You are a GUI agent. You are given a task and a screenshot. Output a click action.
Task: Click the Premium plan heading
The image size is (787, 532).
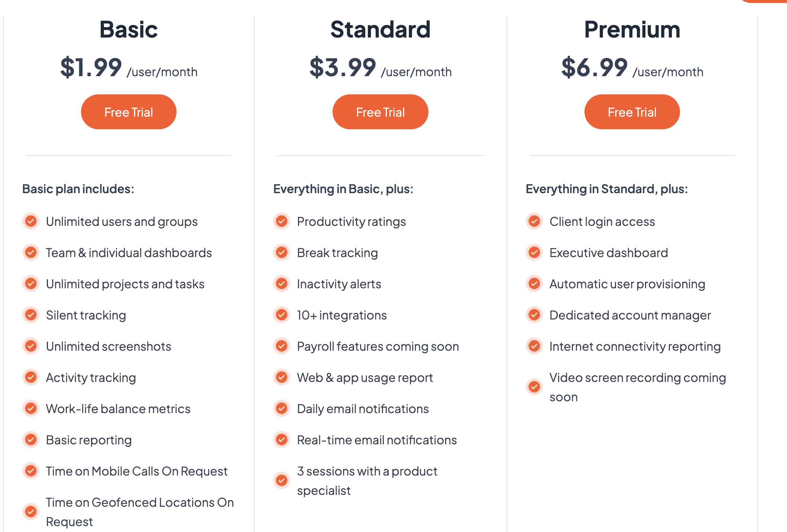(x=632, y=29)
